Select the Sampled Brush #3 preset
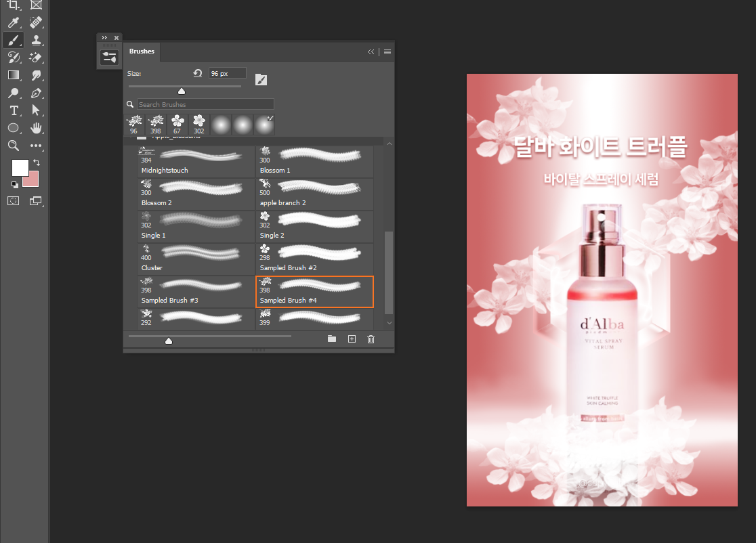756x543 pixels. pos(196,292)
